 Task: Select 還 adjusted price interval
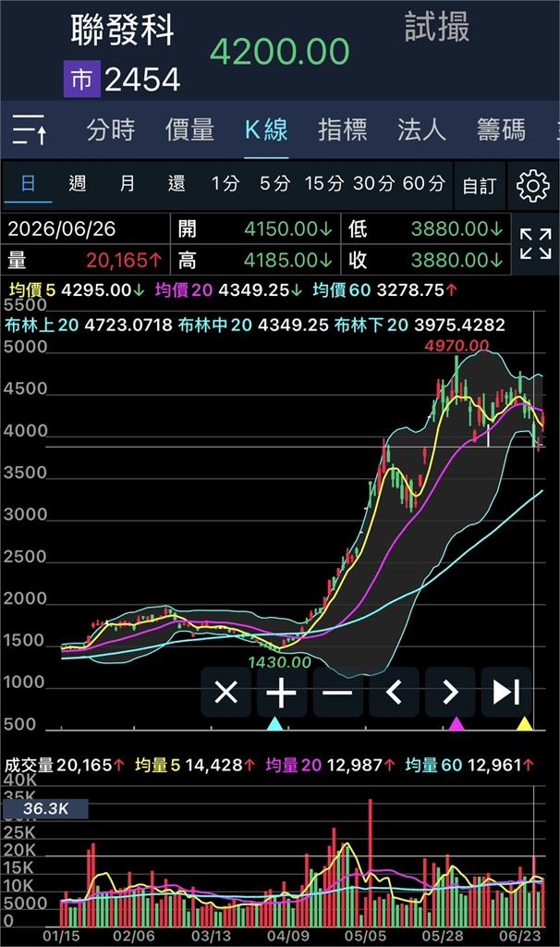click(x=177, y=183)
